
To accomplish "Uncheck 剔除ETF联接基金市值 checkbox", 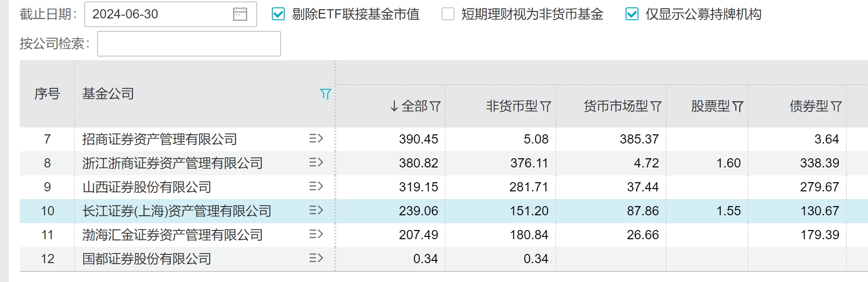I will tap(278, 14).
